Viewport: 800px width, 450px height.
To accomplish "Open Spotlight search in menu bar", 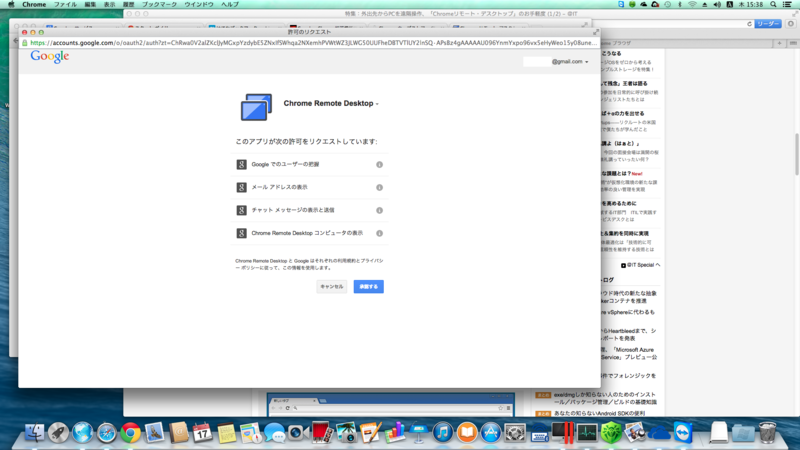I will click(x=773, y=4).
